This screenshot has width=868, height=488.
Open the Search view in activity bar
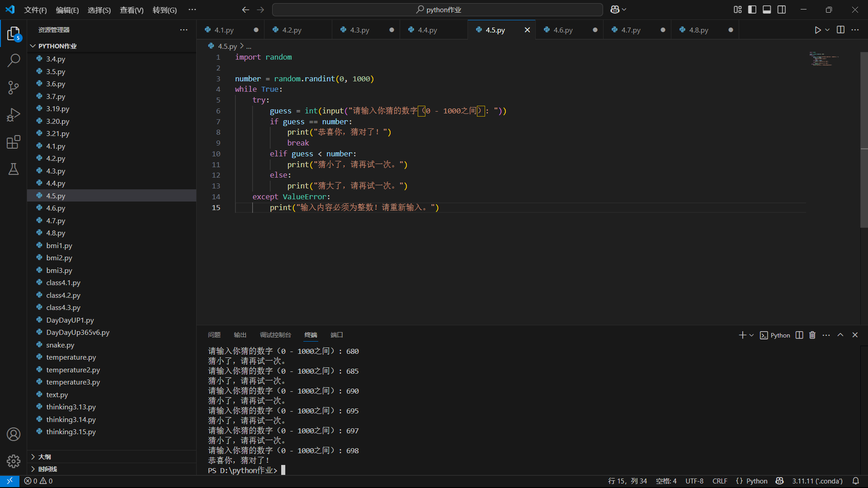pos(14,60)
